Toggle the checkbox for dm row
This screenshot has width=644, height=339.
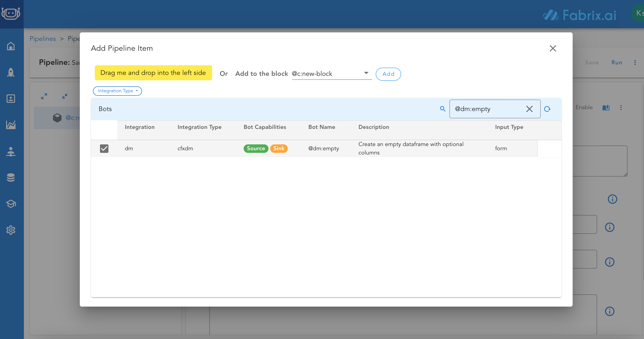[x=104, y=149]
